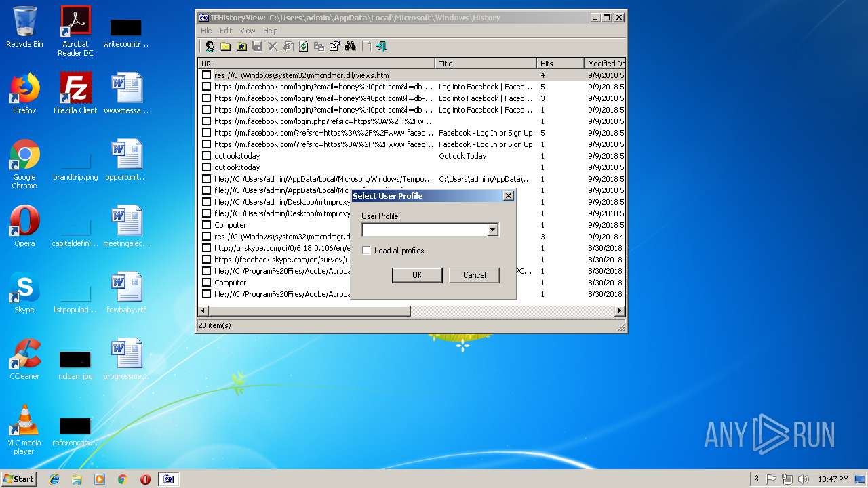Viewport: 868px width, 488px height.
Task: Sort by the Title column header
Action: [x=486, y=64]
